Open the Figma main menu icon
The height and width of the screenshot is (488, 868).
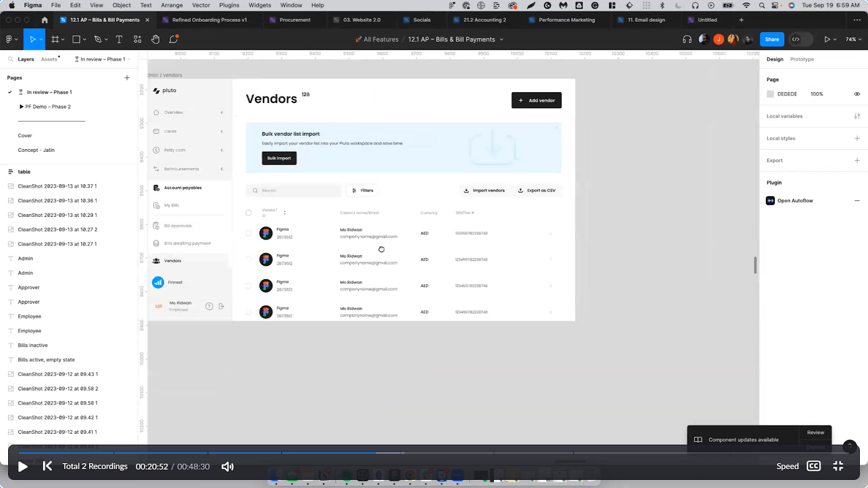(x=9, y=39)
